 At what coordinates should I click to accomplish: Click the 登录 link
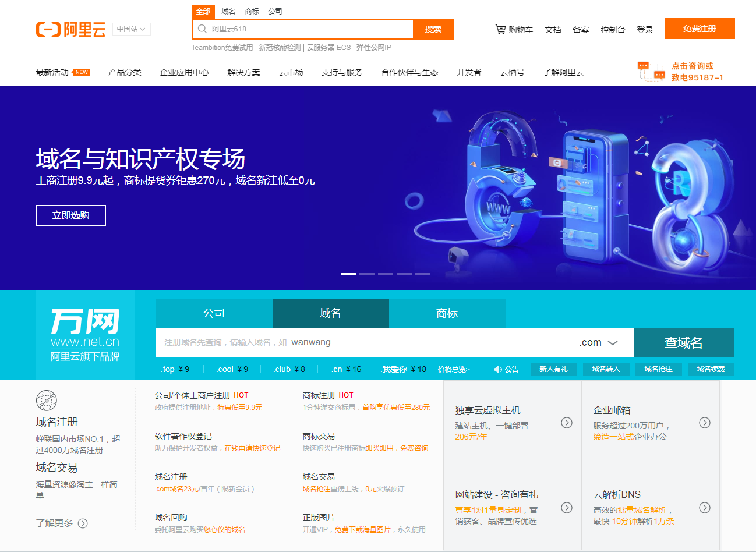click(645, 30)
